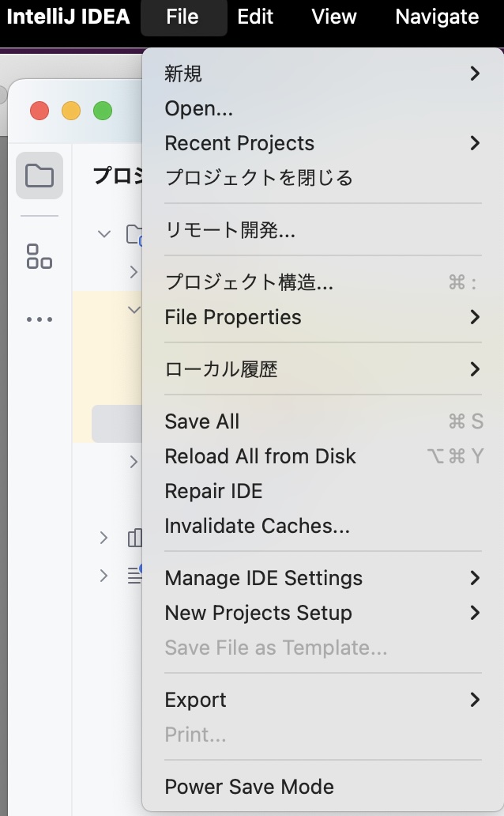Open the Edit menu in menu bar
Image resolution: width=504 pixels, height=816 pixels.
click(x=255, y=17)
